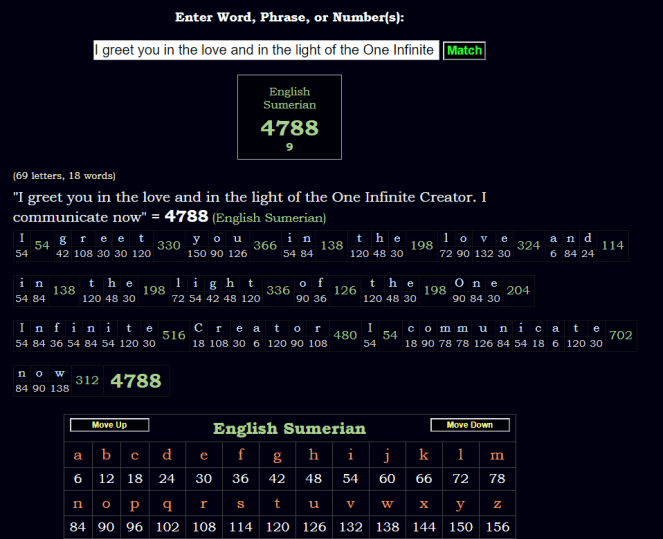
Task: Click letter 'n' in the cipher chart
Action: [78, 504]
